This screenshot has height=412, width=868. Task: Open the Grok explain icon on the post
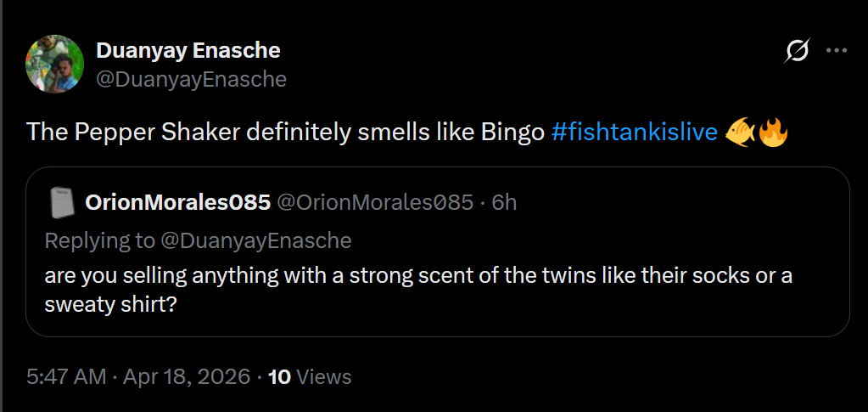click(x=797, y=52)
